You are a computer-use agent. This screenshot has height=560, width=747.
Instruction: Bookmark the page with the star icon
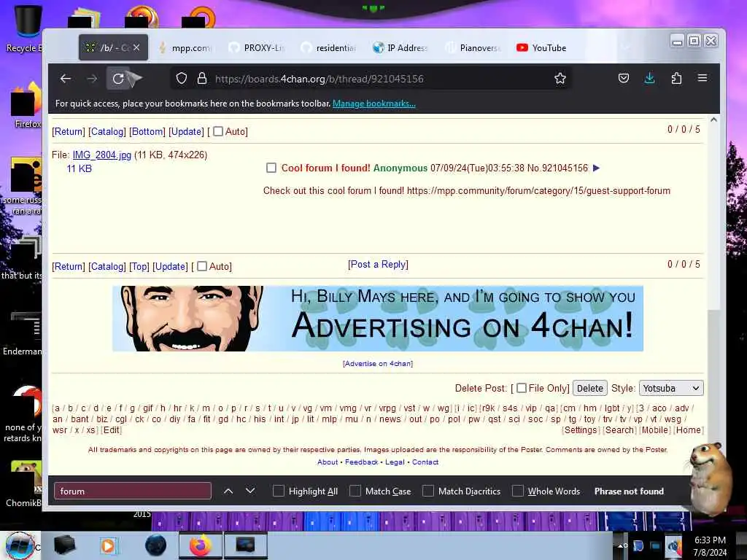click(560, 78)
